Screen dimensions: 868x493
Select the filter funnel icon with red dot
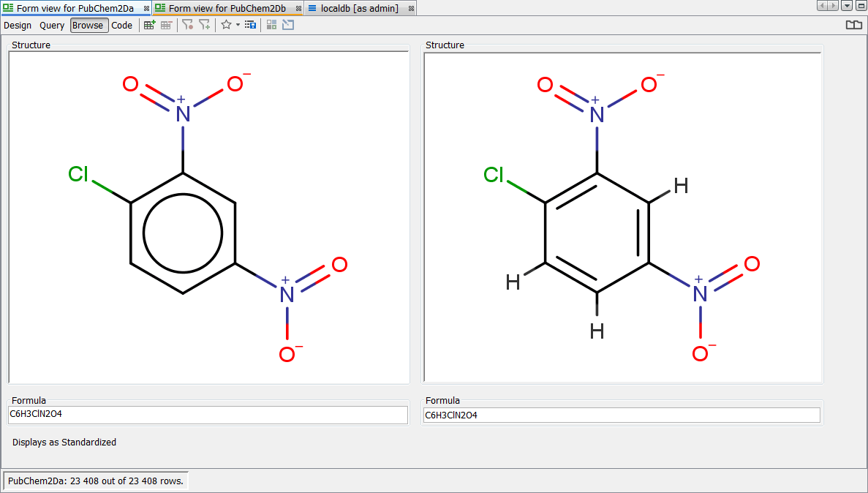[x=189, y=24]
